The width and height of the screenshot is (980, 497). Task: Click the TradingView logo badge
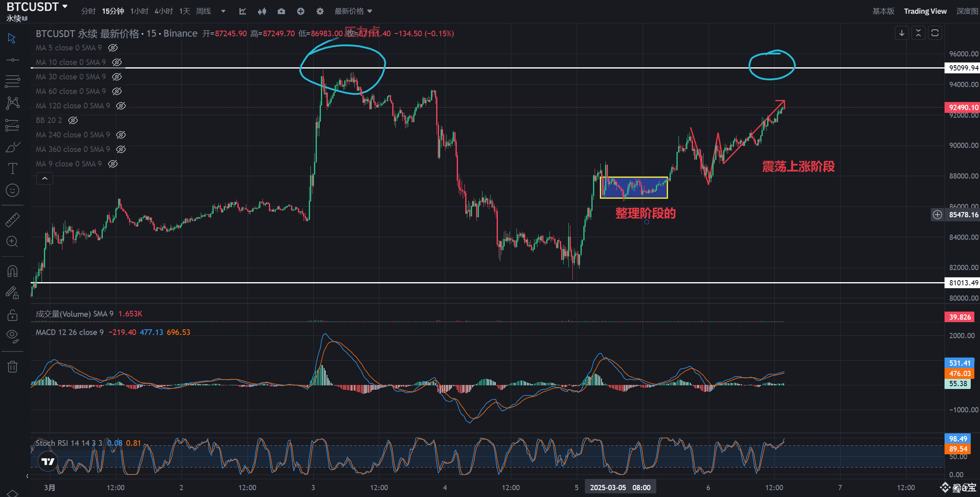pyautogui.click(x=48, y=462)
